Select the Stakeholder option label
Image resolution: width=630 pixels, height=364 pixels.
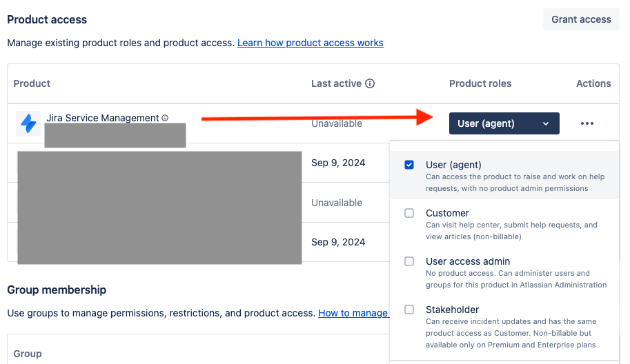tap(452, 310)
